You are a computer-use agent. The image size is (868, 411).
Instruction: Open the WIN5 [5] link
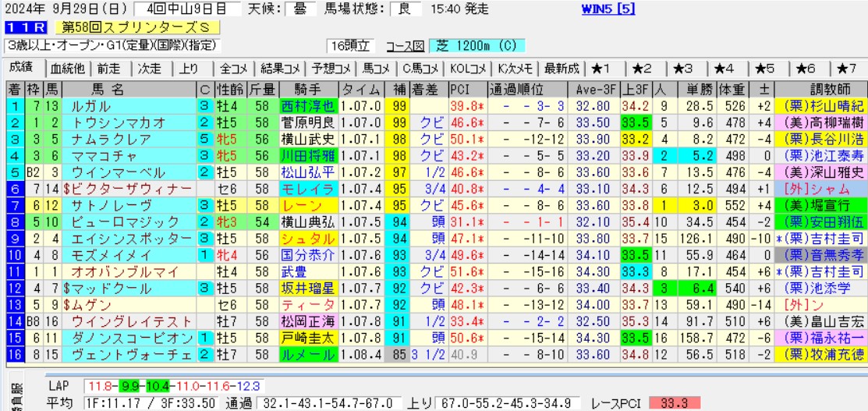(x=608, y=9)
